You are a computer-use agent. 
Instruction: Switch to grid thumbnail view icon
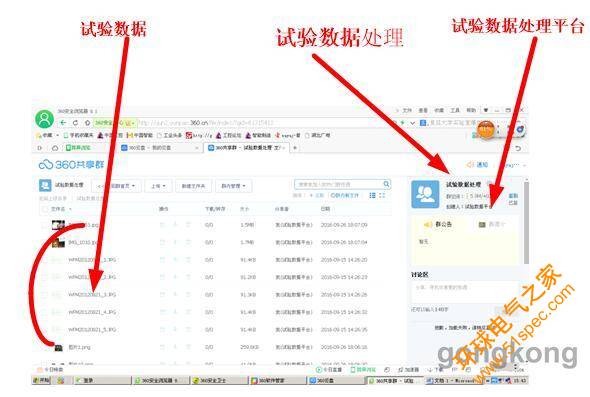coord(382,195)
